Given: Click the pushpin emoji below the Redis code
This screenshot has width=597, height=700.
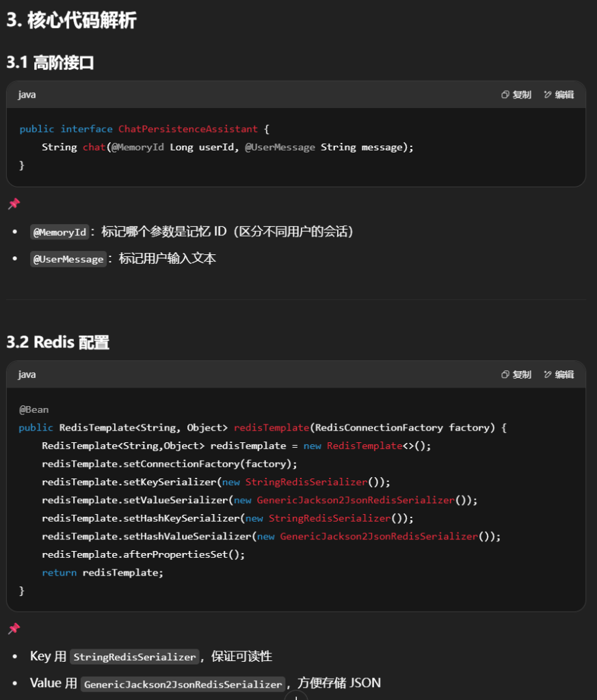Looking at the screenshot, I should point(14,628).
